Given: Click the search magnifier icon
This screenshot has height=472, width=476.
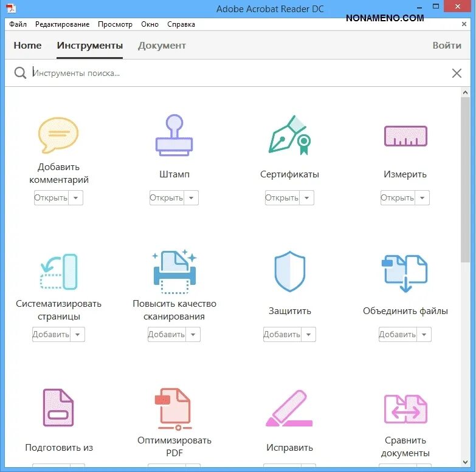Looking at the screenshot, I should pos(20,73).
